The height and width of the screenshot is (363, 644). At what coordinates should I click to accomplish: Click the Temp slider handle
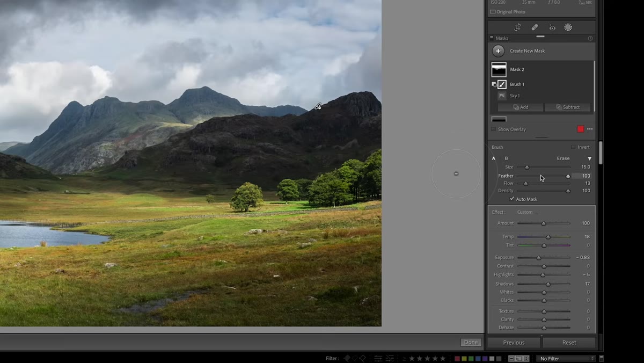pyautogui.click(x=548, y=237)
